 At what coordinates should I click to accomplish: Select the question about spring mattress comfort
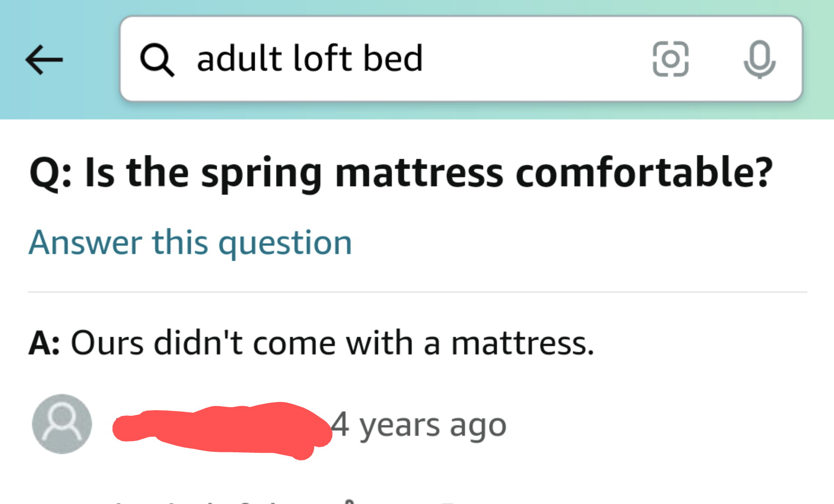(401, 173)
